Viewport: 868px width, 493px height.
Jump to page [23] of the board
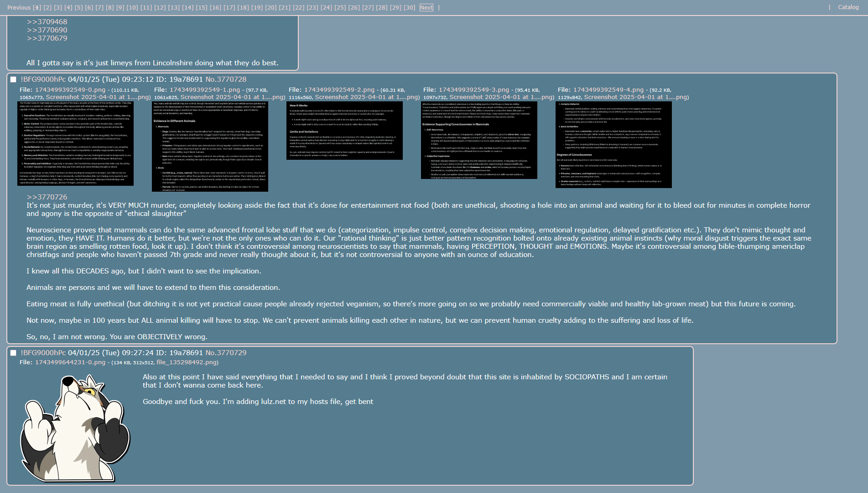pos(312,7)
